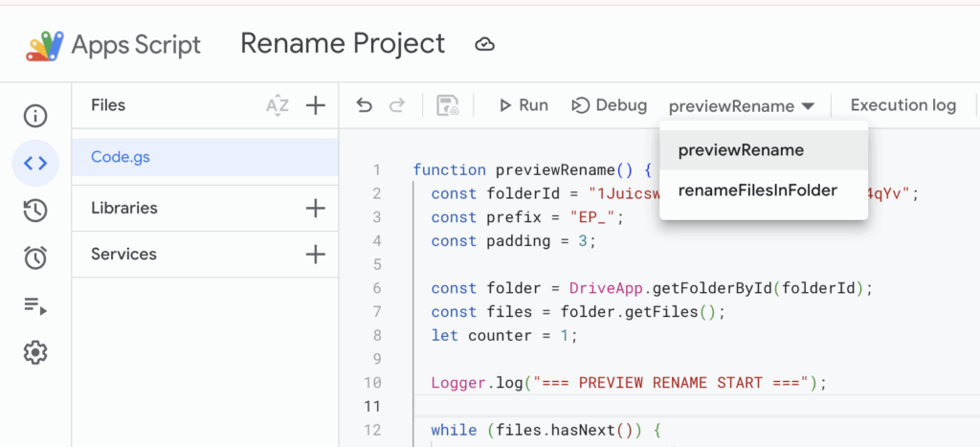The image size is (980, 447).
Task: Choose renameFilesInFolder from the function list
Action: pos(757,190)
